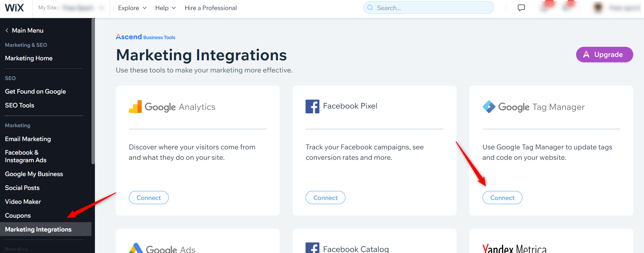Click the Wix logo
Screen dimensions: 644x253
click(15, 8)
